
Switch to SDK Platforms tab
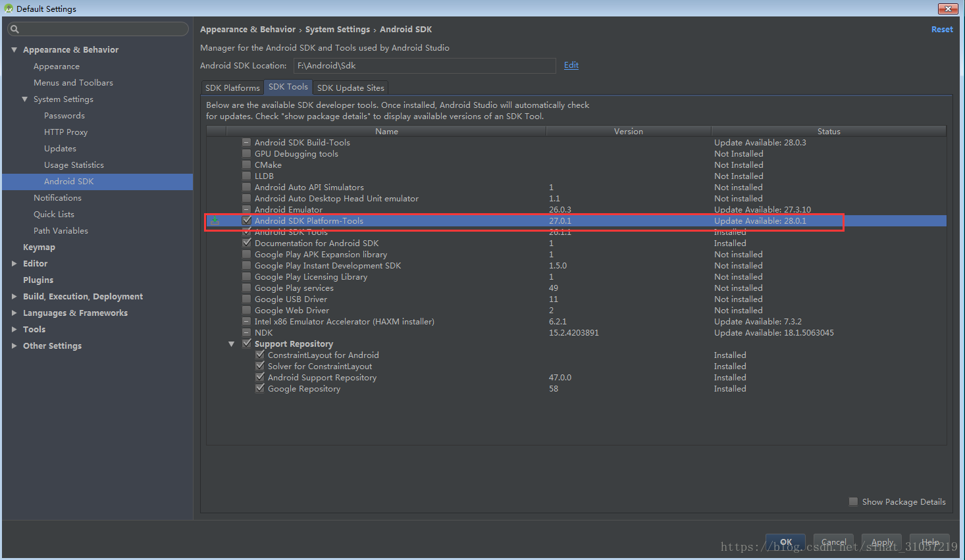pos(232,88)
